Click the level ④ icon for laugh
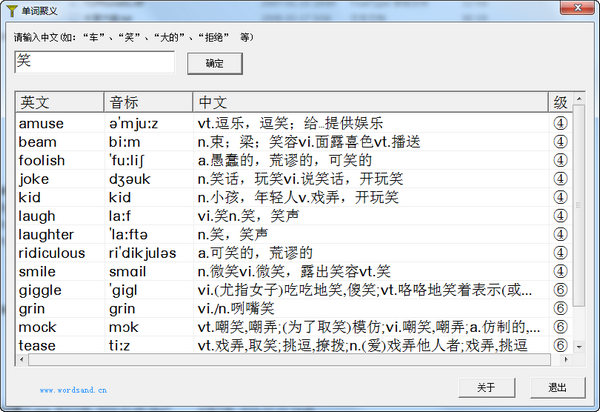Viewport: 600px width, 412px height. [x=560, y=216]
